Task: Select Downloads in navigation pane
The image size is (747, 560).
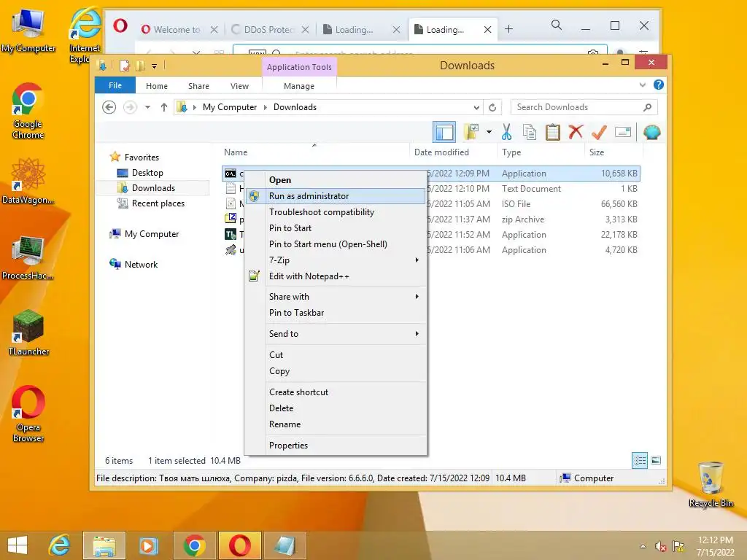Action: click(153, 188)
